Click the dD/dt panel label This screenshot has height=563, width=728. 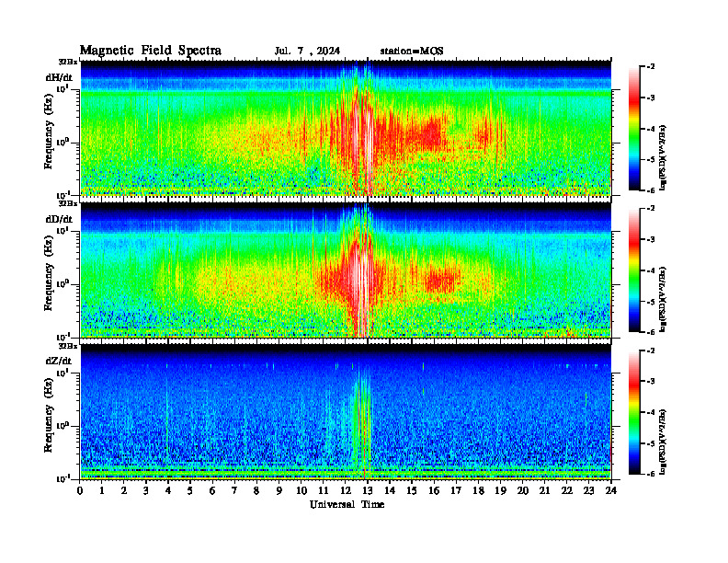click(59, 219)
